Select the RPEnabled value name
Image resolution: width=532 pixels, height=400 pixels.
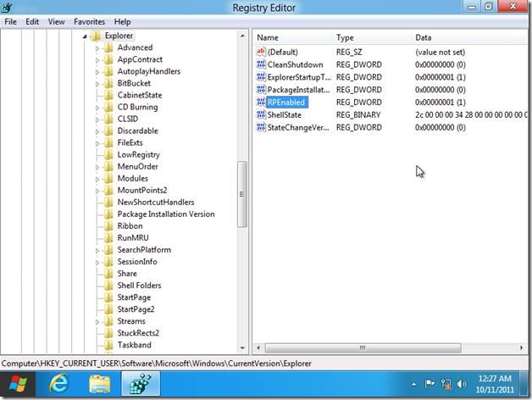tap(286, 103)
